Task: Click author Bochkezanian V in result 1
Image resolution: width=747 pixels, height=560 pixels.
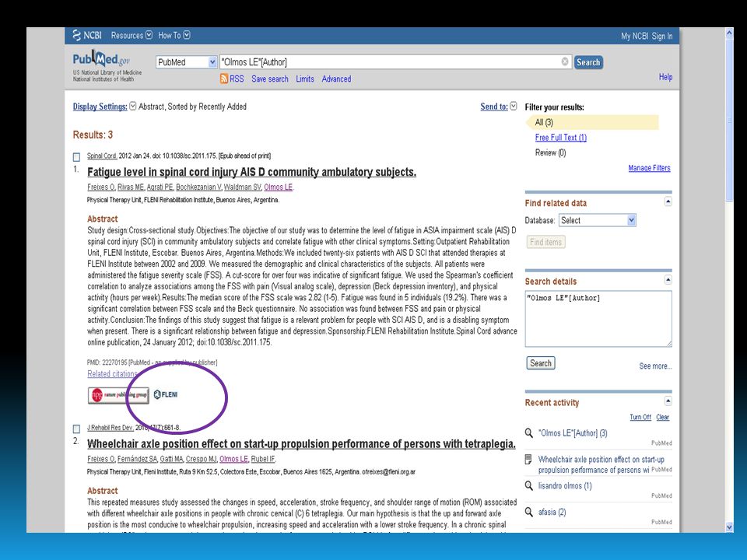Action: 198,187
